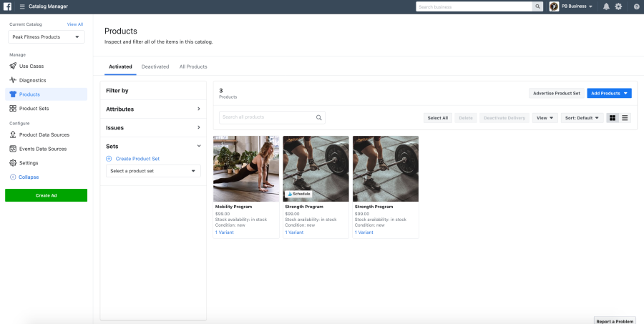This screenshot has width=644, height=324.
Task: Click the View All catalogs link
Action: point(75,24)
